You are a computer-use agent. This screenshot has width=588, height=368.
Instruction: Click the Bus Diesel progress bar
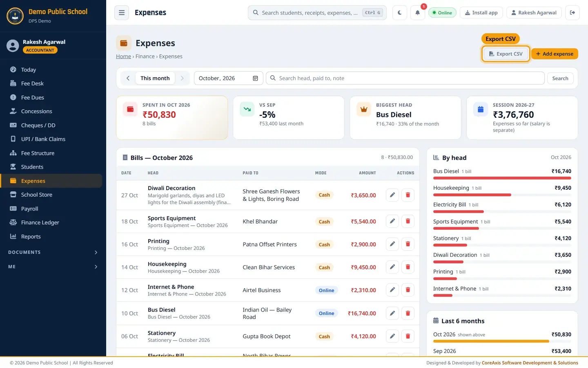502,178
